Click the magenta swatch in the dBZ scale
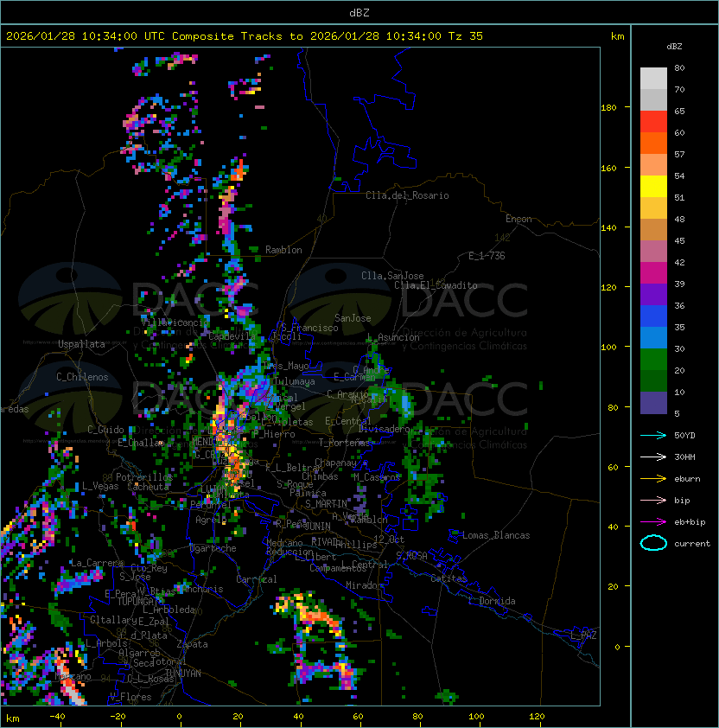This screenshot has height=728, width=719. (x=653, y=273)
